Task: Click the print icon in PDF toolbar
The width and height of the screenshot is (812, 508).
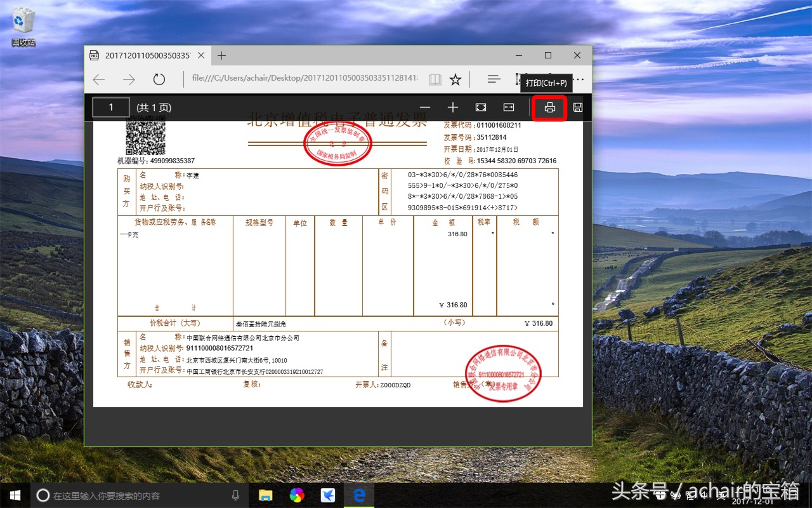Action: click(x=549, y=107)
